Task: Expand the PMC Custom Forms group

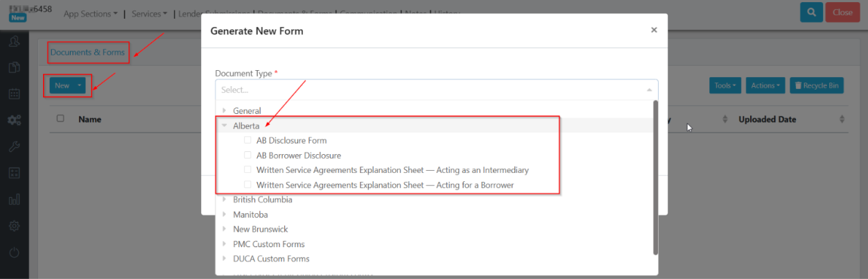Action: (x=224, y=244)
